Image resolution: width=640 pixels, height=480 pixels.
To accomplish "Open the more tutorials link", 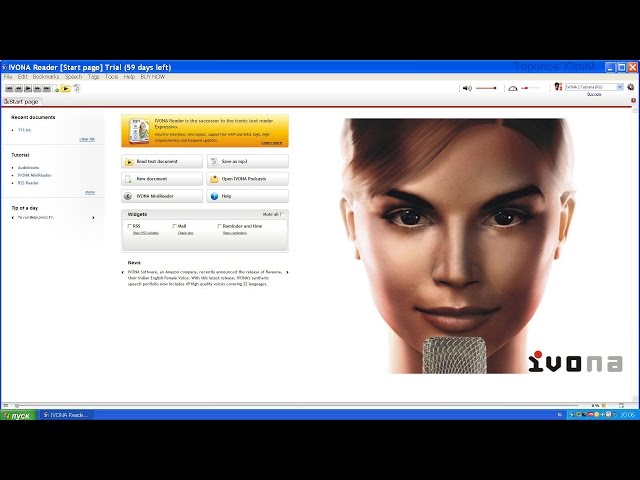I will [90, 192].
